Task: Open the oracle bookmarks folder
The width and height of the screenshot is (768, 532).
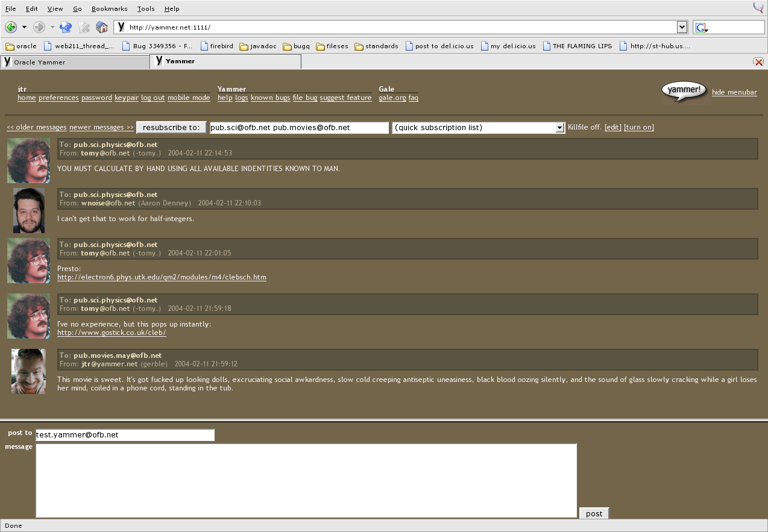Action: click(x=21, y=46)
